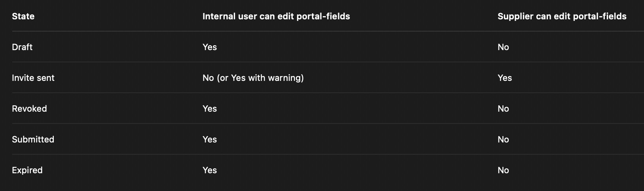The image size is (644, 191).
Task: Select Supplier No value in Submitted row
Action: pos(503,139)
